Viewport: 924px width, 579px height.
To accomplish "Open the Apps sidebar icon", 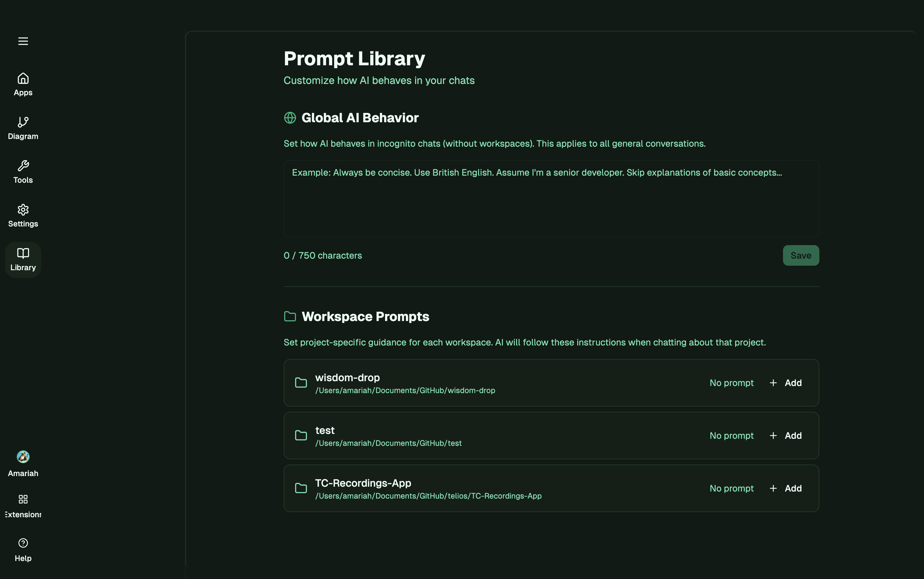I will pyautogui.click(x=23, y=78).
